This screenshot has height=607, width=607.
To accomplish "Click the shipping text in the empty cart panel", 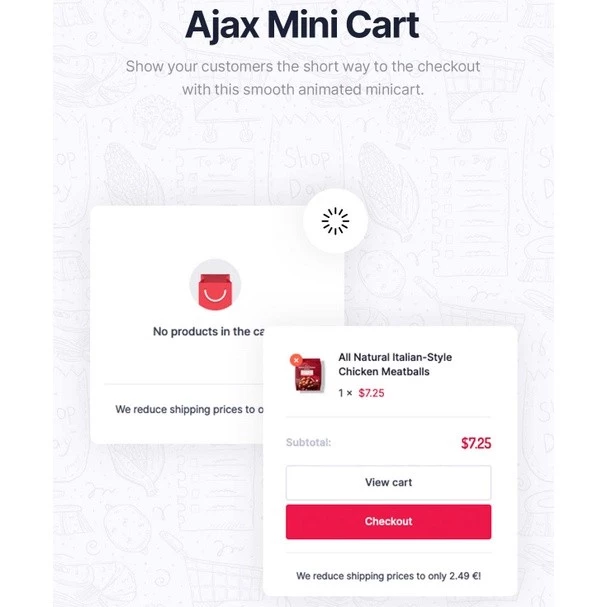I will (189, 409).
